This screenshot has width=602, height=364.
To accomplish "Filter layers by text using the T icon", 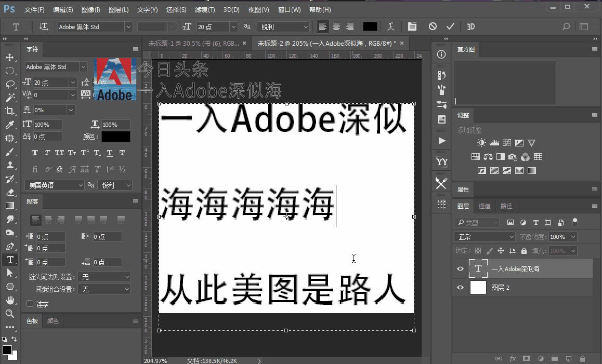I will pyautogui.click(x=535, y=222).
